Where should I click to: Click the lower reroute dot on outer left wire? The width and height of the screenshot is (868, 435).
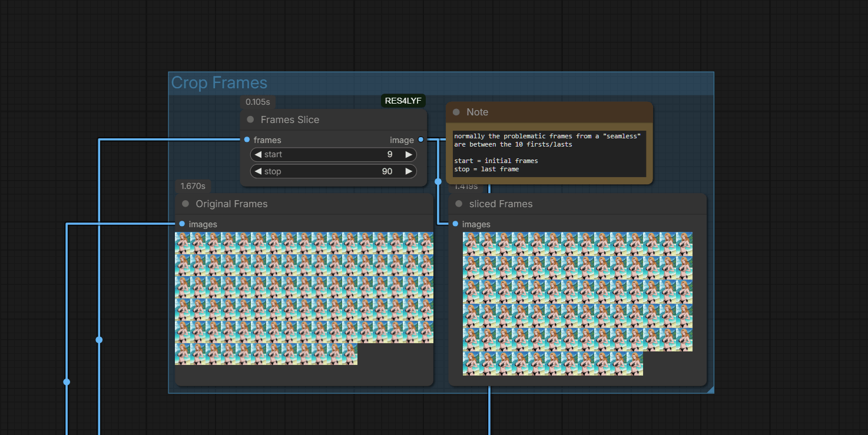(67, 382)
